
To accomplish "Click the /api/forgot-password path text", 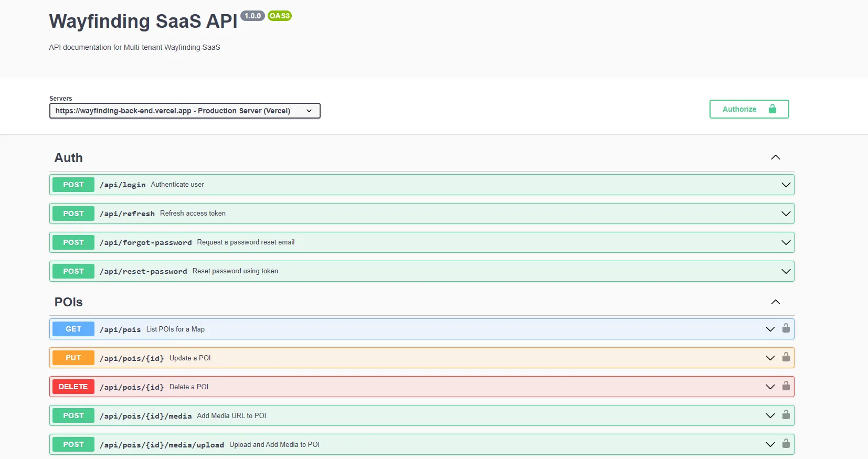I will click(146, 242).
